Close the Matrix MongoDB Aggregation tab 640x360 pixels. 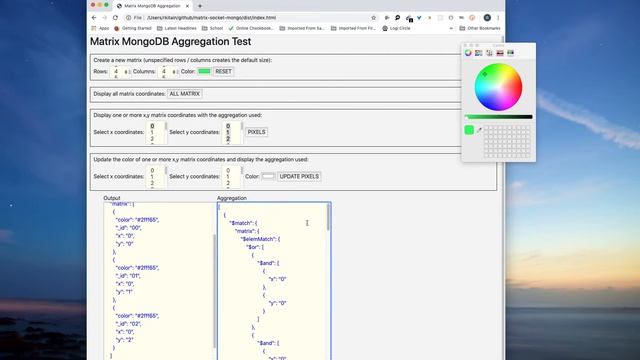pyautogui.click(x=187, y=6)
